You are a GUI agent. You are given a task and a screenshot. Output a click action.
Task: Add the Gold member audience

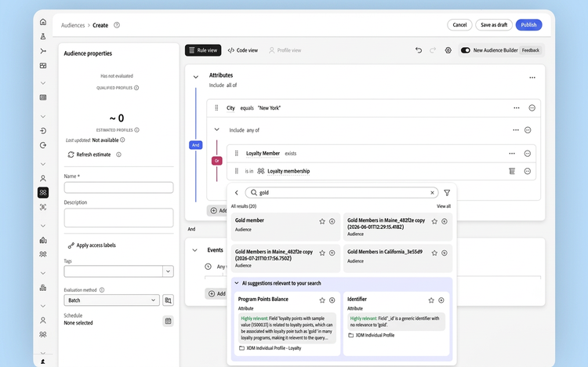click(332, 221)
